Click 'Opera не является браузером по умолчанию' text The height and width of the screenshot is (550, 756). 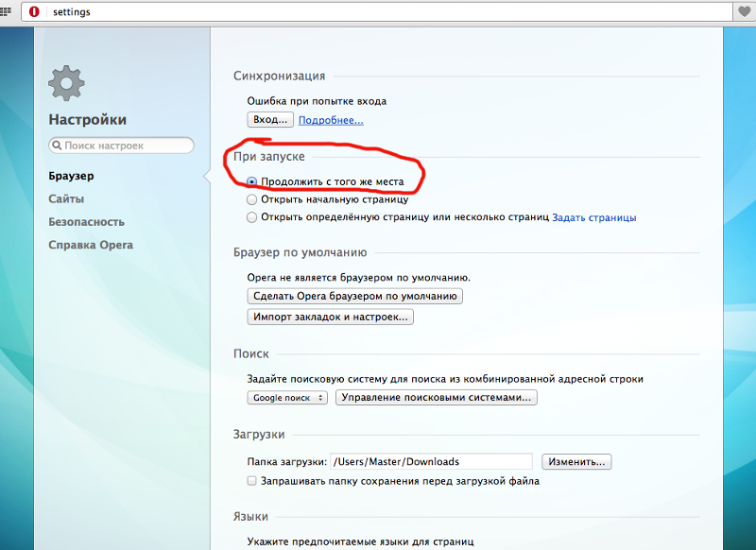[359, 278]
